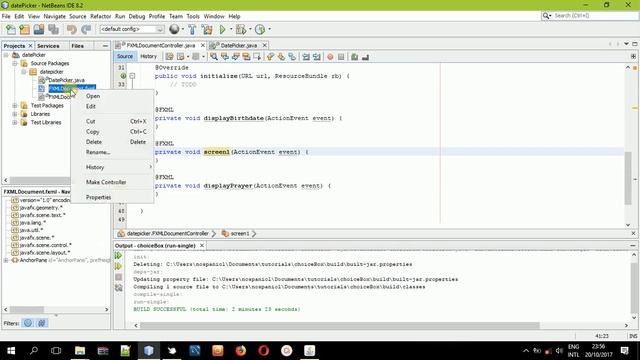Toggle the second Filters button in Navigator
The width and height of the screenshot is (640, 360).
coord(42,323)
